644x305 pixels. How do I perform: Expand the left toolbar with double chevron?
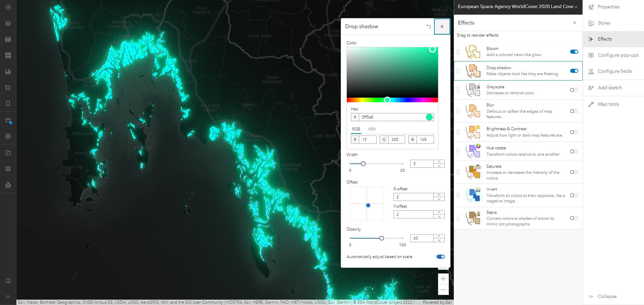pos(8,297)
